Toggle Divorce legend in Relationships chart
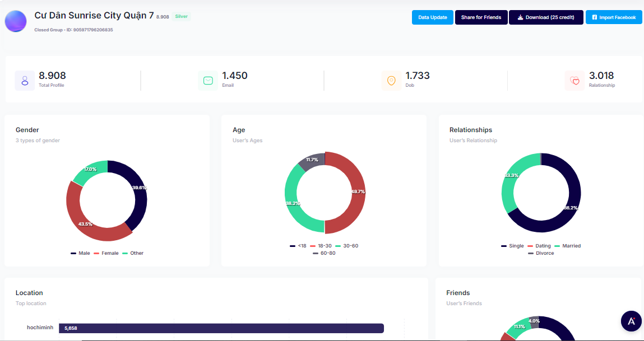This screenshot has height=341, width=644. 541,253
